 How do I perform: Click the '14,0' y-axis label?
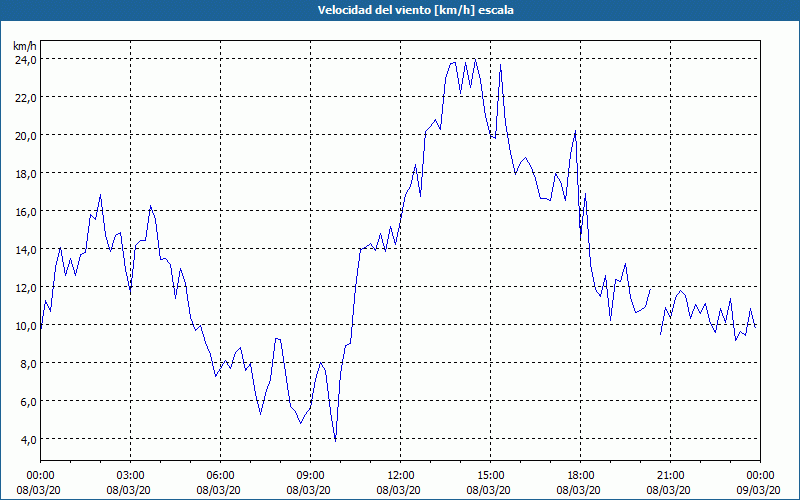pyautogui.click(x=25, y=249)
